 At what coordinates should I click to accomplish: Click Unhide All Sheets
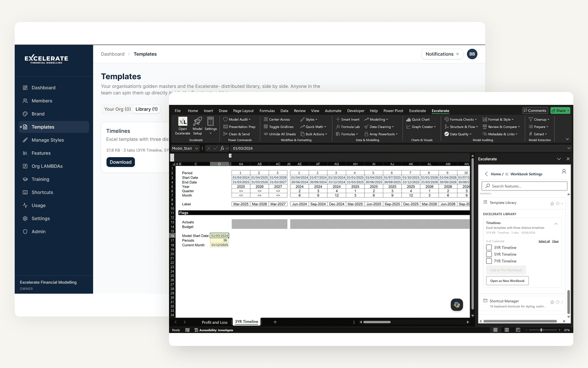coord(280,134)
